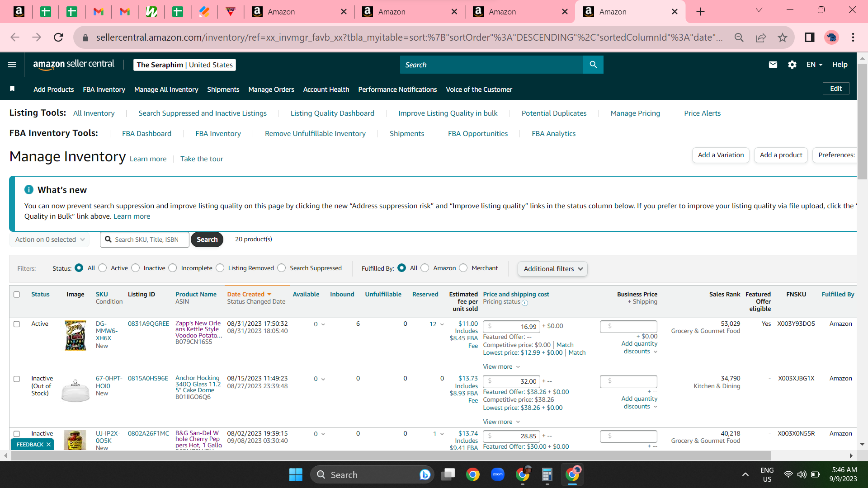Click the Amazon Seller Central logo
This screenshot has width=868, height=488.
coord(74,65)
